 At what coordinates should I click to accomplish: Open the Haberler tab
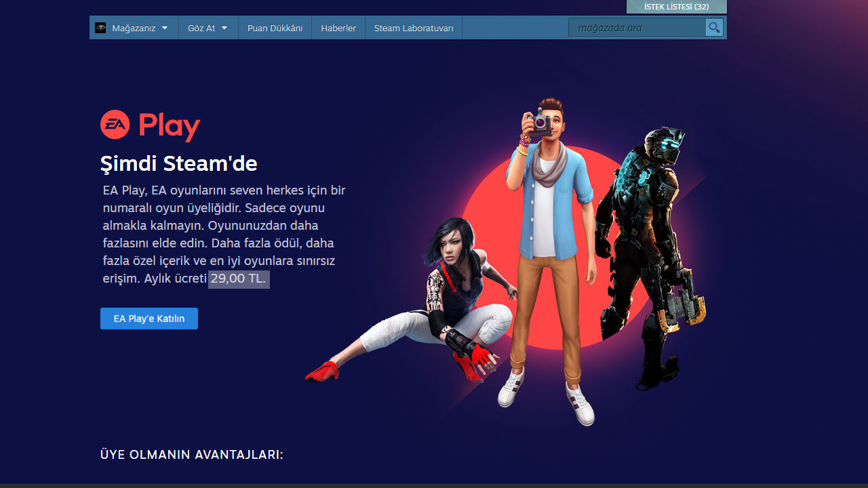(x=338, y=28)
